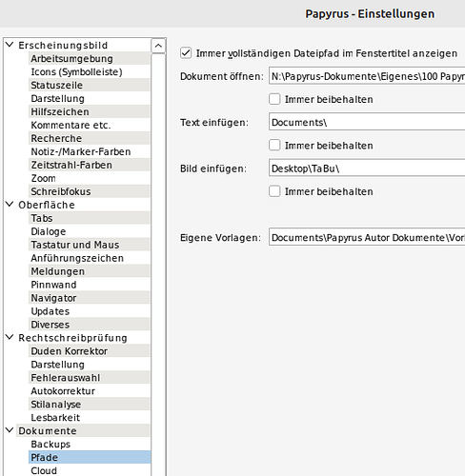Select Updates settings
465x476 pixels.
90,311
